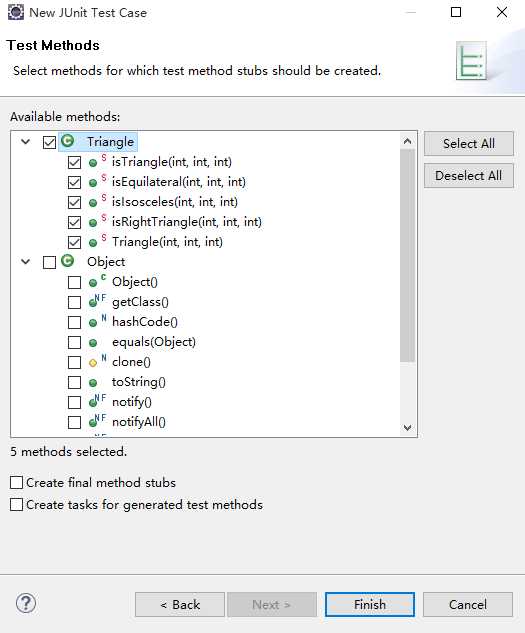Click the test methods wizard banner image

[471, 61]
